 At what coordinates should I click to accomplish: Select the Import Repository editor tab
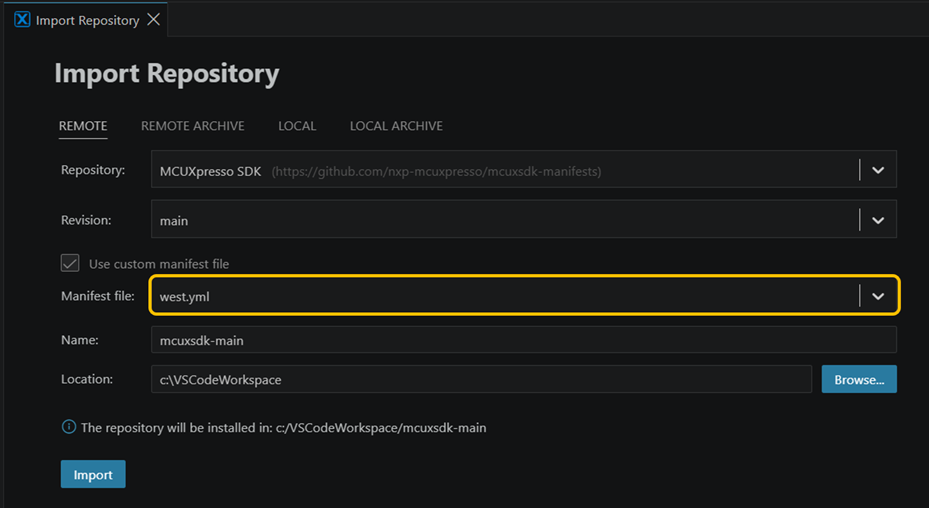coord(87,20)
